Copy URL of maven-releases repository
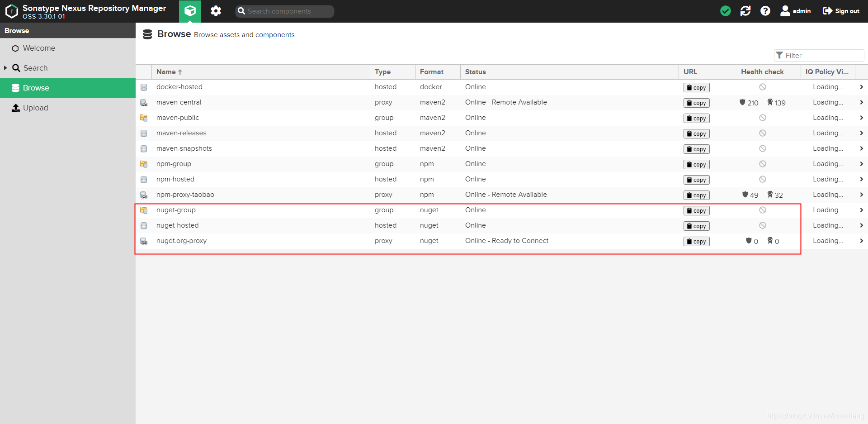This screenshot has height=424, width=868. point(696,133)
